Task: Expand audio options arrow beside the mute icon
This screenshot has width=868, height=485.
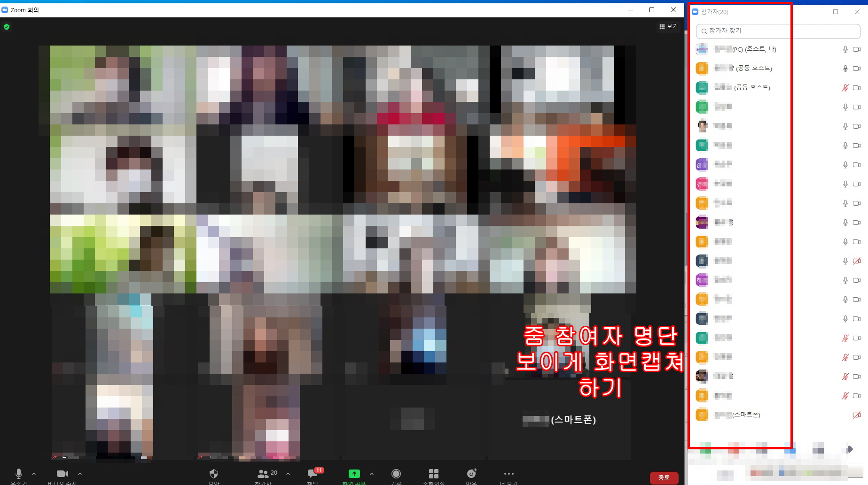Action: [34, 474]
